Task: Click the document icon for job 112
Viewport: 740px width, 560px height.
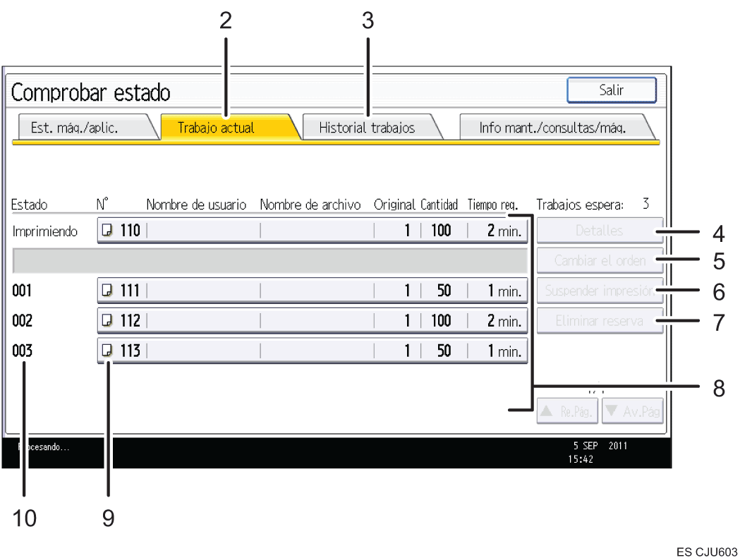Action: 108,321
